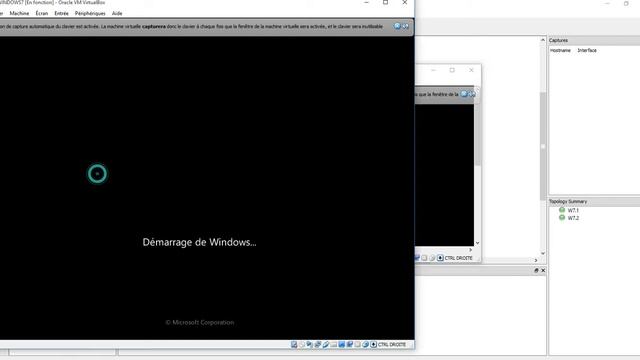Viewport: 640px width, 360px height.
Task: Click the network adapter icon in WINDOWS7 status bar
Action: 318,344
